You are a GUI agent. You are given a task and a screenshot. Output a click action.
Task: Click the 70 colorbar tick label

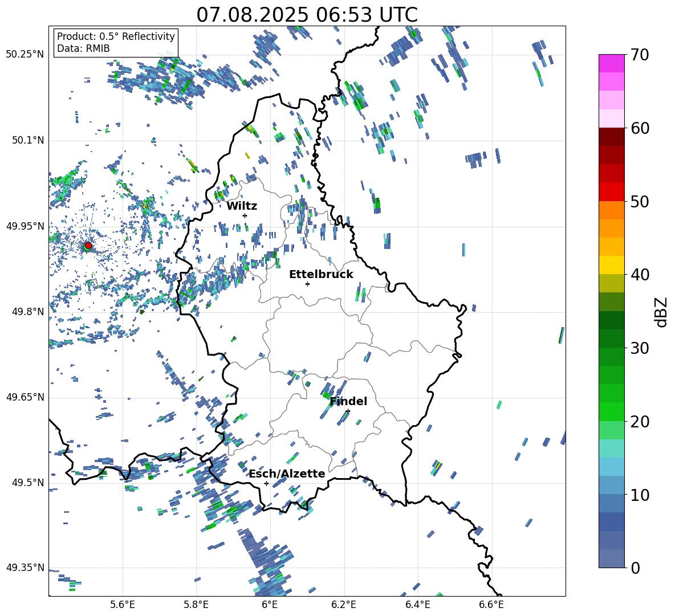(640, 55)
